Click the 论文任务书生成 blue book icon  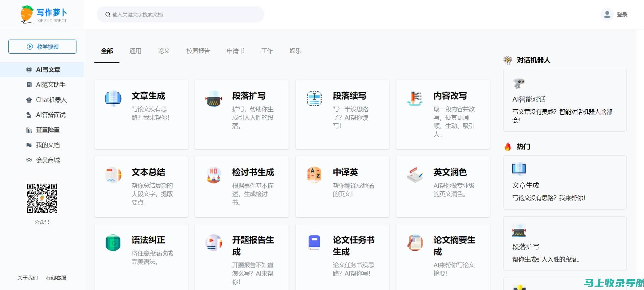[x=314, y=242]
